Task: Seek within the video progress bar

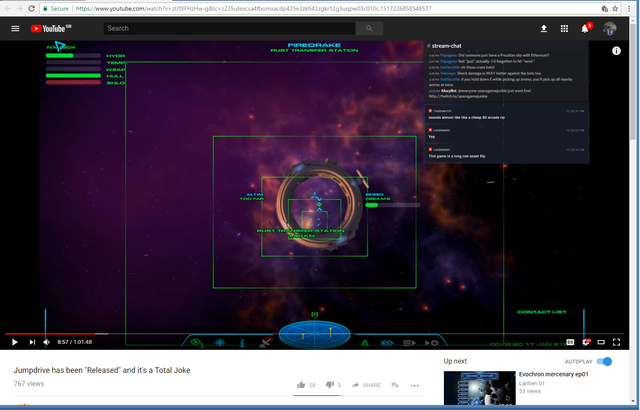Action: pyautogui.click(x=314, y=334)
